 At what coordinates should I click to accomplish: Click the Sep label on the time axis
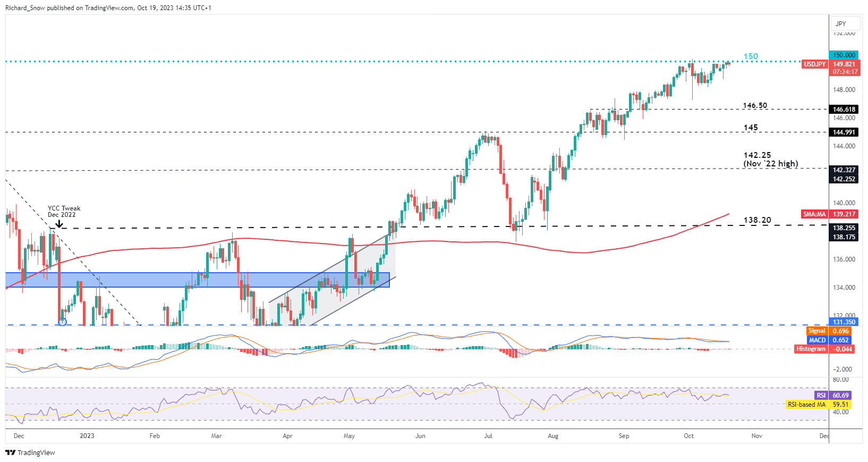tap(624, 436)
